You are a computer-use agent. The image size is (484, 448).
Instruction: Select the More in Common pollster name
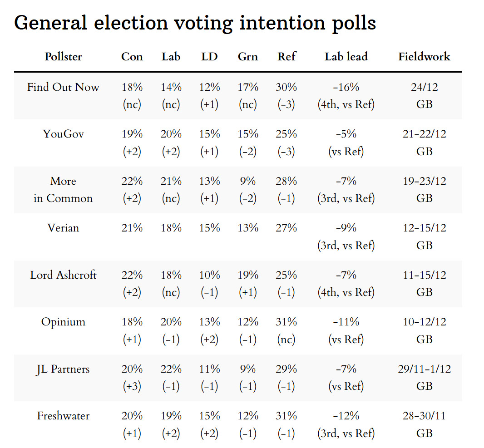[x=63, y=190]
